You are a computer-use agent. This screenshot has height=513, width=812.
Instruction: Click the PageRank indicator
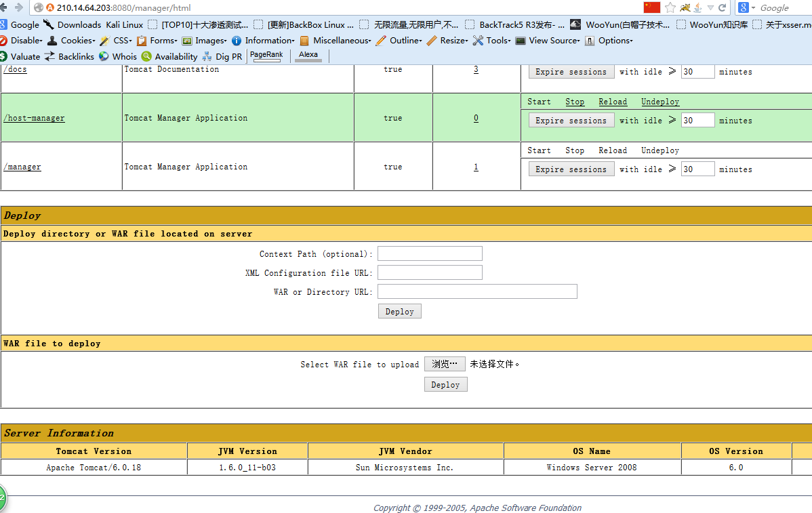coord(266,56)
